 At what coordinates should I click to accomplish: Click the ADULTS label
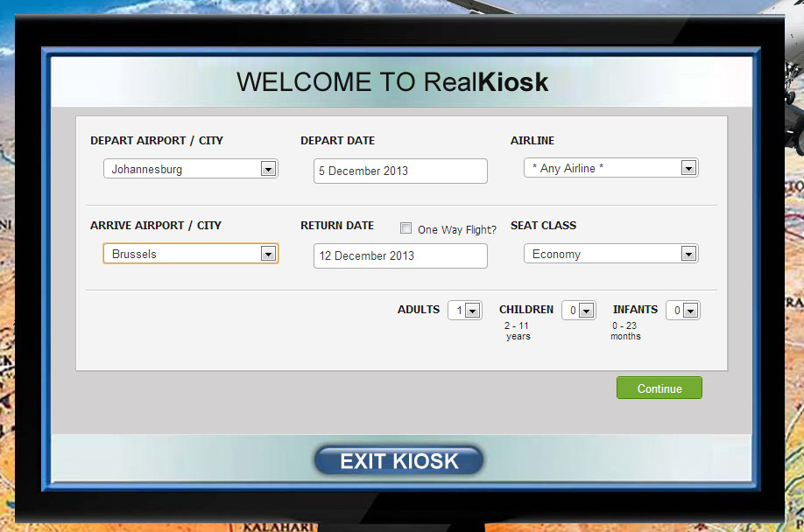coord(419,310)
